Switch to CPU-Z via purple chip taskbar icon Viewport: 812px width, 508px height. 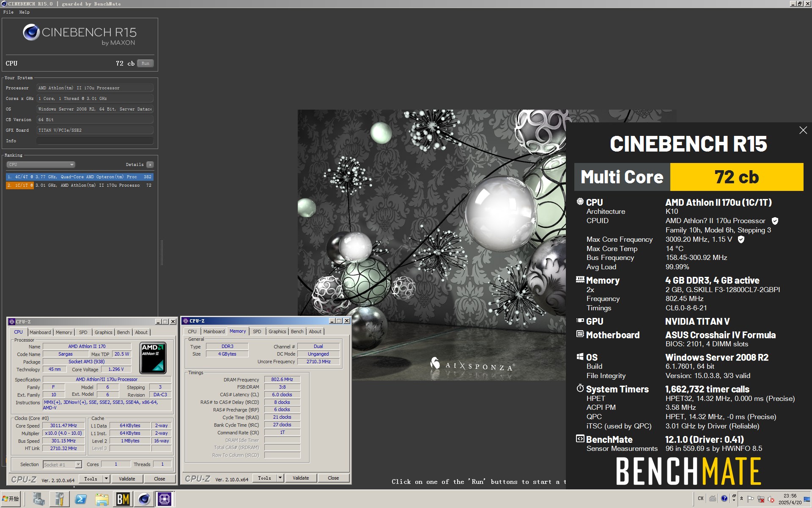(x=165, y=499)
